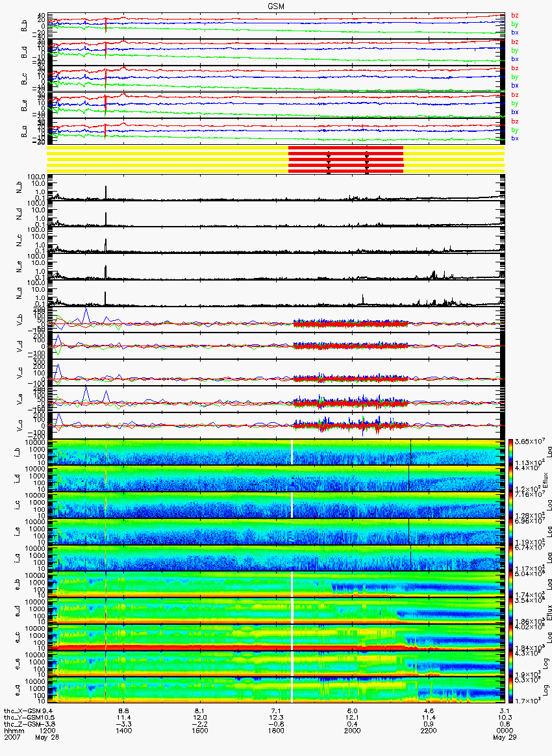Viewport: 552px width, 756px height.
Task: Click the Eflux label beside i_d colorbar
Action: coord(546,479)
